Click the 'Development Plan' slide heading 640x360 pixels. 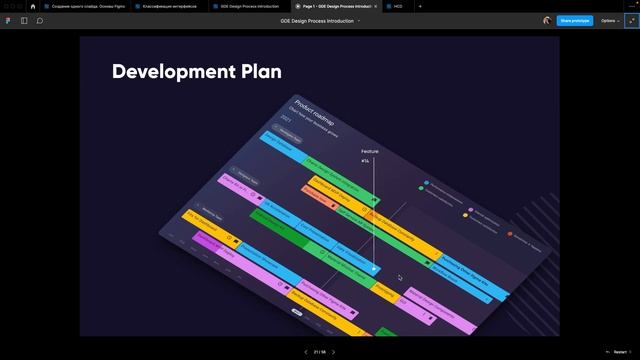197,71
